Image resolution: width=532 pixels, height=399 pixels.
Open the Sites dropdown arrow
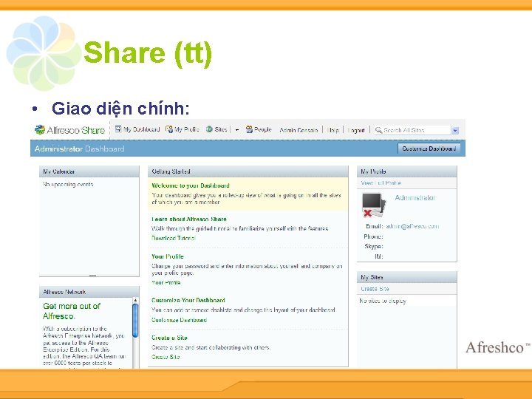[237, 130]
